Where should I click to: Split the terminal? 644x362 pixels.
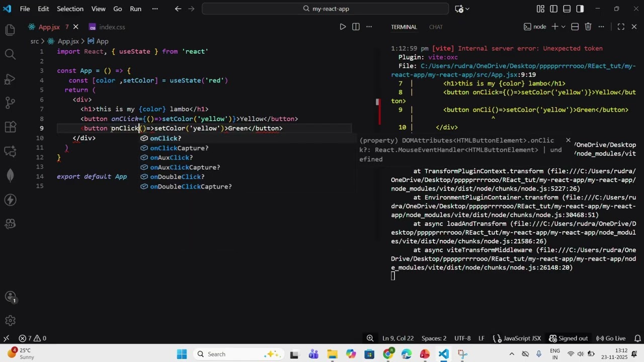575,27
